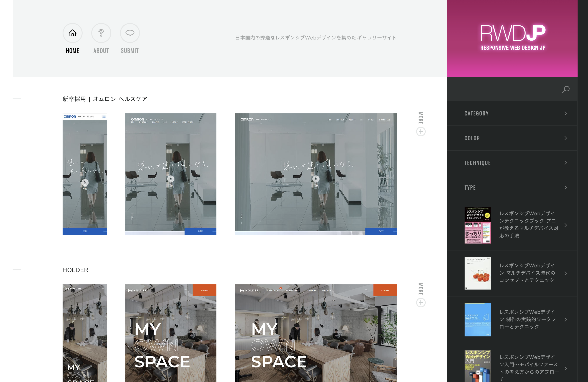The image size is (588, 382).
Task: Click the レスポンシブWebデザイン入門 book cover
Action: tap(477, 366)
